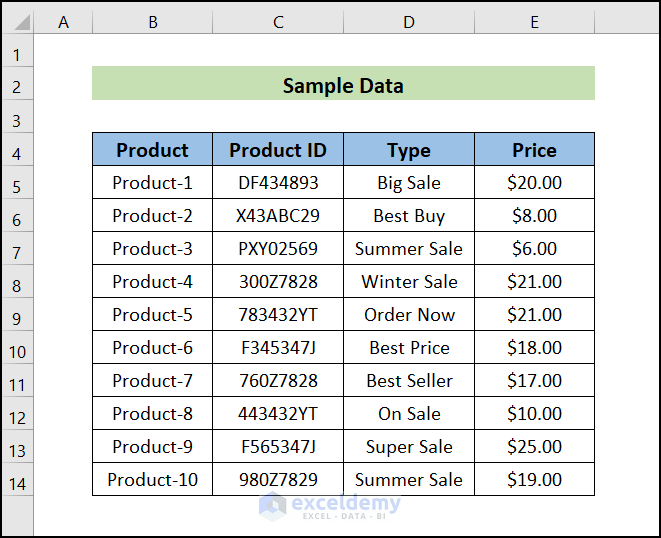The width and height of the screenshot is (661, 538).
Task: Select the $25.00 price cell
Action: coord(534,447)
